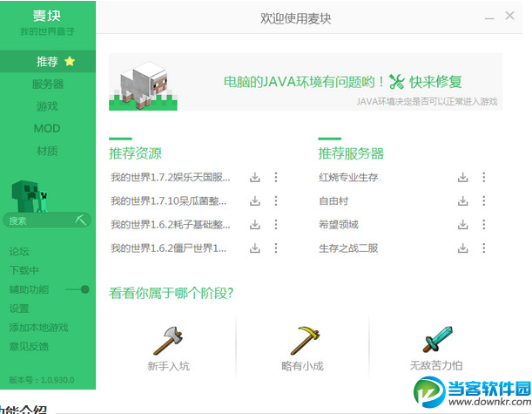Open server entry 红烧专业生存

click(348, 177)
